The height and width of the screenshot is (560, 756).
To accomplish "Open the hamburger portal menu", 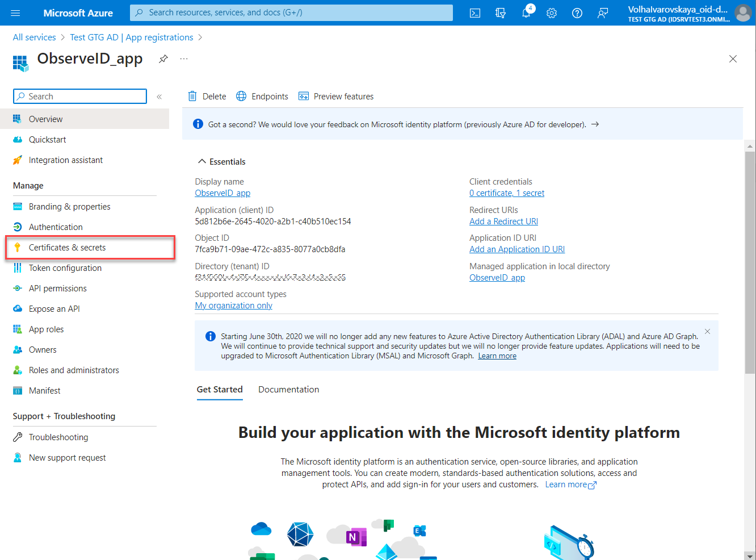I will click(15, 13).
